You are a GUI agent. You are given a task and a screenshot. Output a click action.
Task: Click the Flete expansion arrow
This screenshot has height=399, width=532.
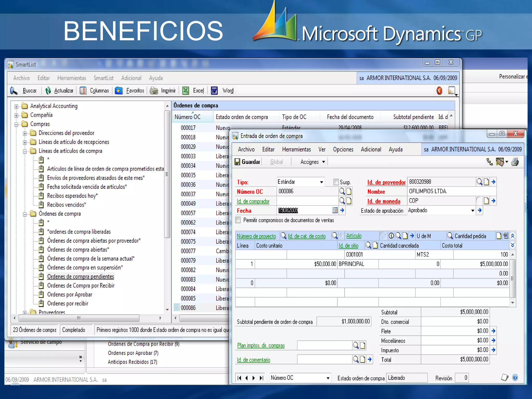coord(494,331)
